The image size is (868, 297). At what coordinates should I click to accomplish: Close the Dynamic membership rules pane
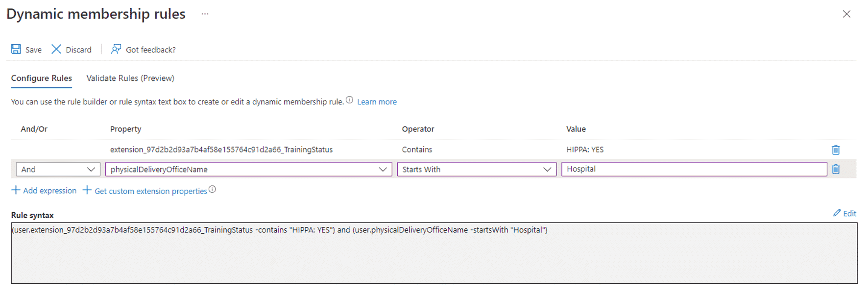click(846, 14)
